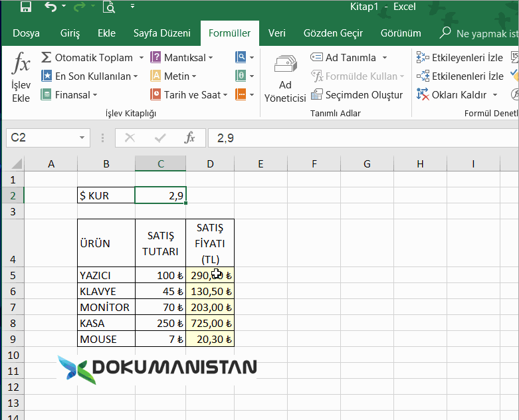
Task: Switch to the Ekle tab
Action: [x=106, y=33]
